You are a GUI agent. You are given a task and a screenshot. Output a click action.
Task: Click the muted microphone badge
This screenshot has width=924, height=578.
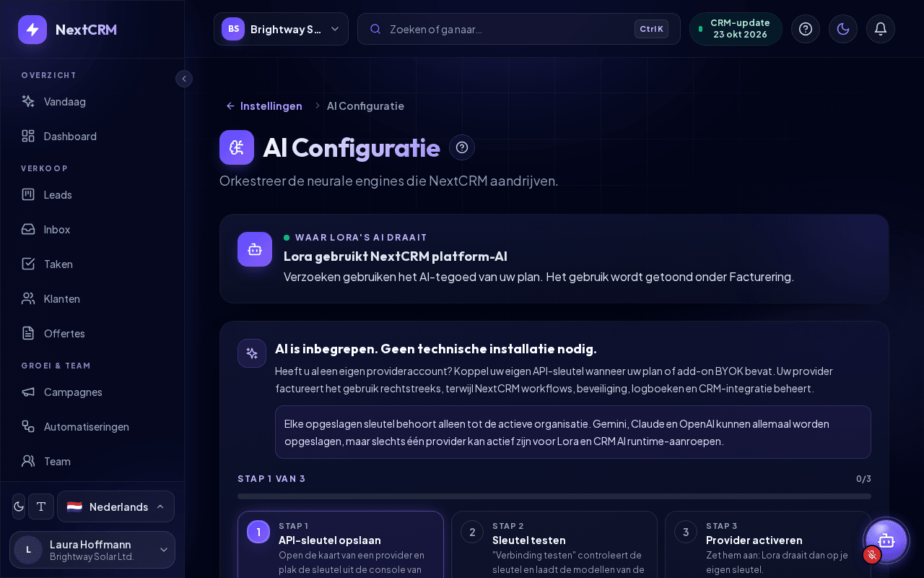tap(872, 555)
